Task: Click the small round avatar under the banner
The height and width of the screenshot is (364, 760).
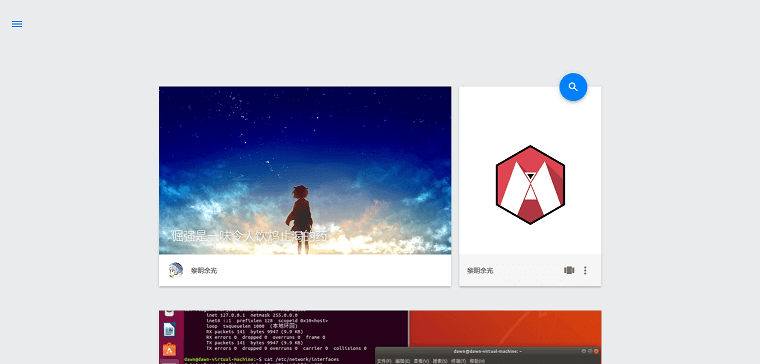Action: (x=175, y=270)
